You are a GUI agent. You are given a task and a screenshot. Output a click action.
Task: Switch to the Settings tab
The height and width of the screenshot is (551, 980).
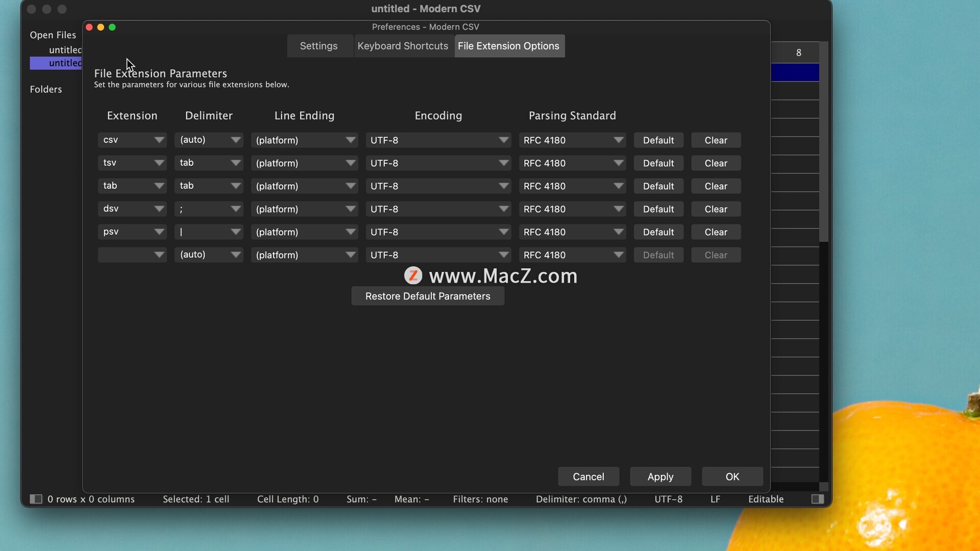319,46
